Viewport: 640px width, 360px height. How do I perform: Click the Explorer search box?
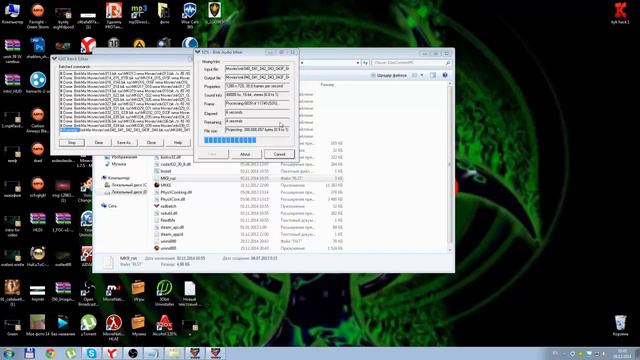[x=411, y=63]
